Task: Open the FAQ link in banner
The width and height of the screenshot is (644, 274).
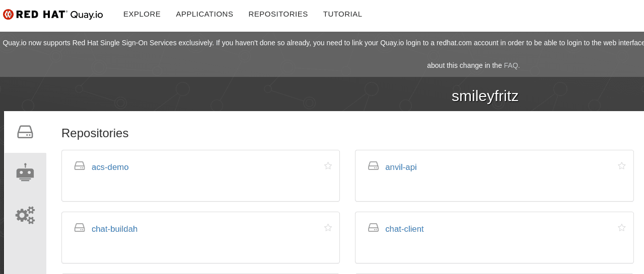Action: click(x=511, y=65)
